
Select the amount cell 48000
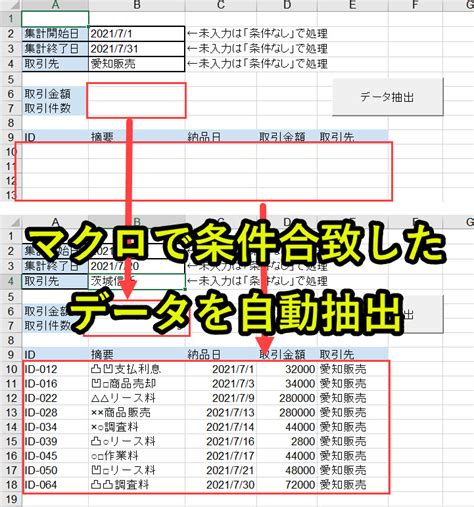point(287,470)
